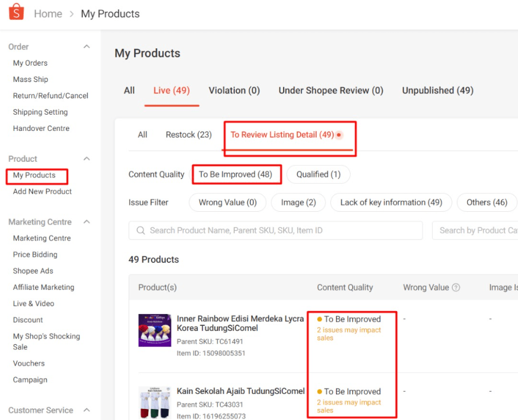
Task: Apply Wrong Value (0) issue filter
Action: tap(228, 202)
